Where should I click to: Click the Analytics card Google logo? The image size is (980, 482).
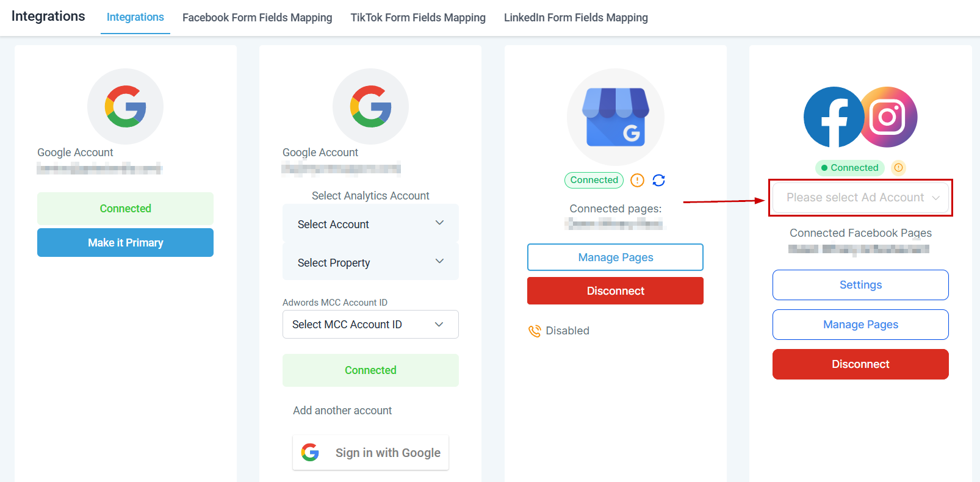[370, 106]
